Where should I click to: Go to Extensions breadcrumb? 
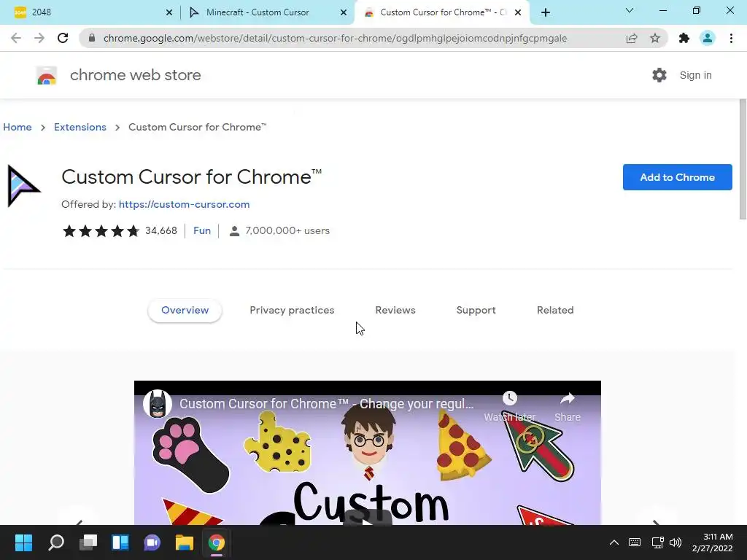80,127
